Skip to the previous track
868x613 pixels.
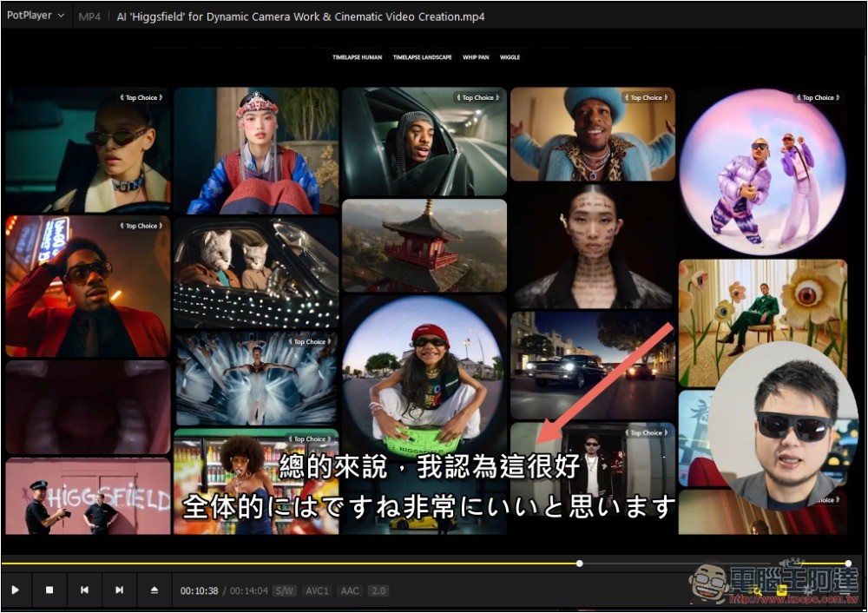point(84,590)
